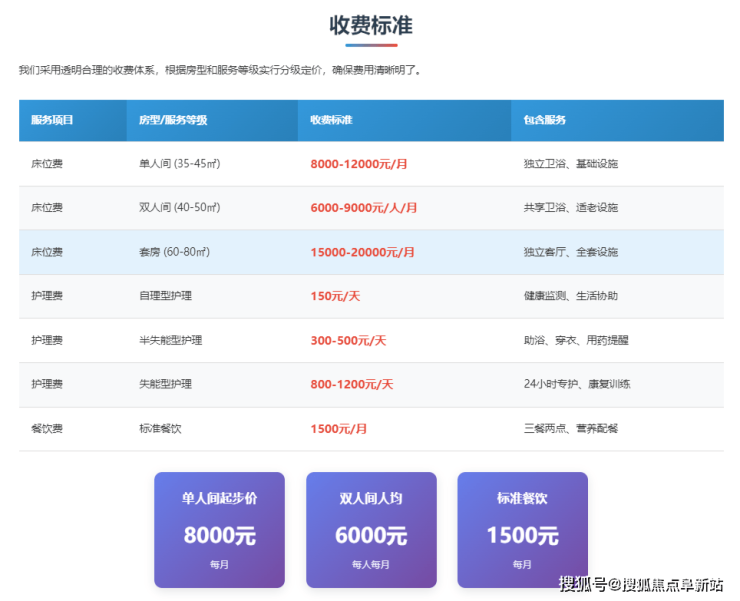The width and height of the screenshot is (740, 601).
Task: Click the 包含服务 column header
Action: click(544, 120)
